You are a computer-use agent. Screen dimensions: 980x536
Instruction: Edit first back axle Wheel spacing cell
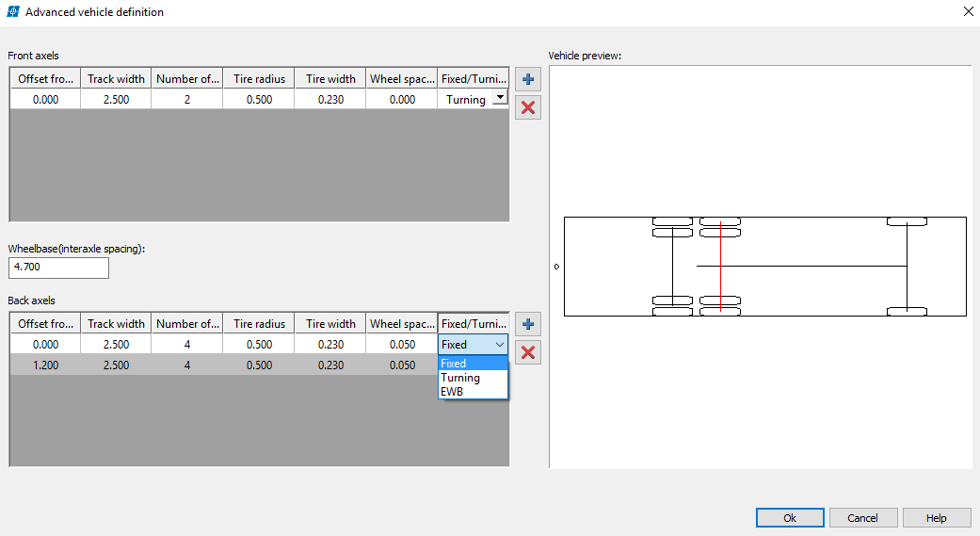click(x=402, y=345)
